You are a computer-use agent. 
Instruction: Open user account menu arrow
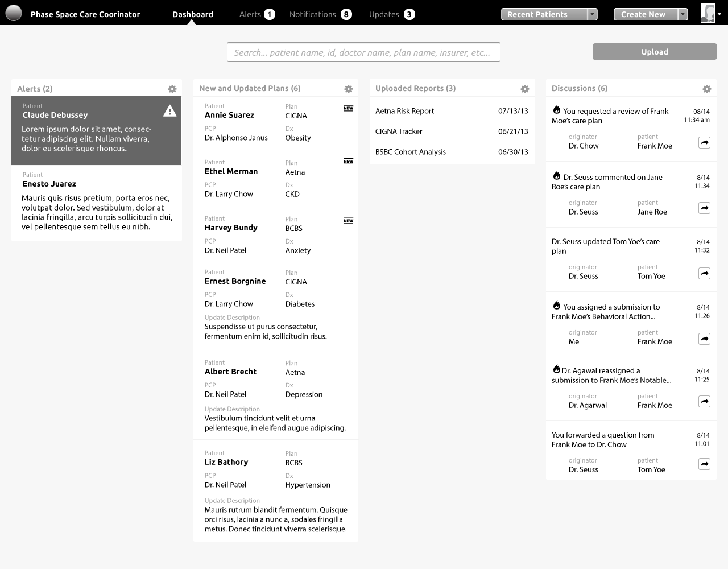coord(719,14)
